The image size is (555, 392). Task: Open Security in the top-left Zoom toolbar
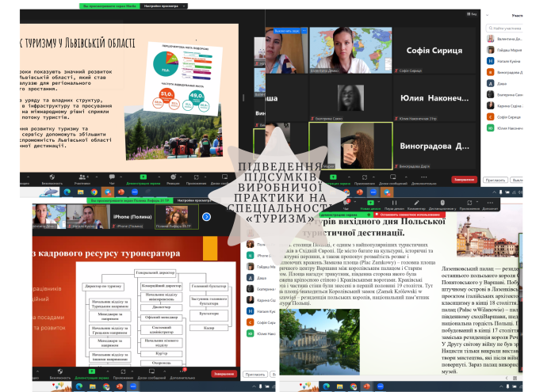coord(52,179)
